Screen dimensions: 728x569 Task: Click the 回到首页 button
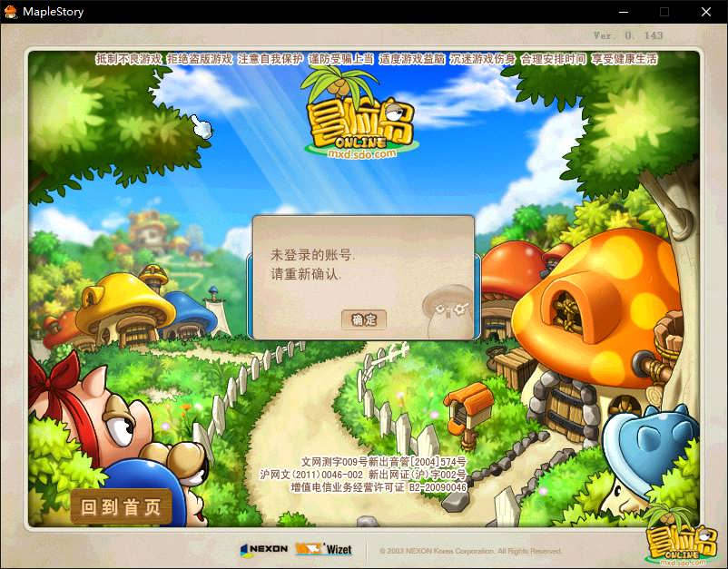pos(121,506)
